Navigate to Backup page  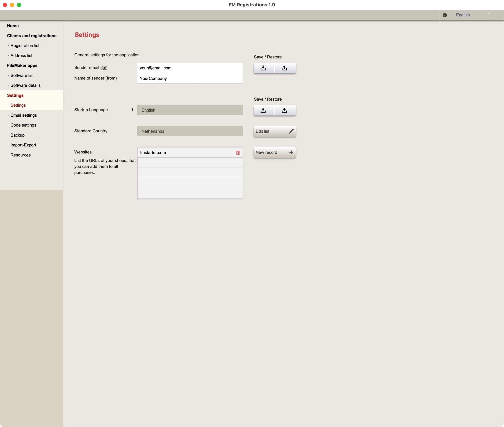point(18,135)
